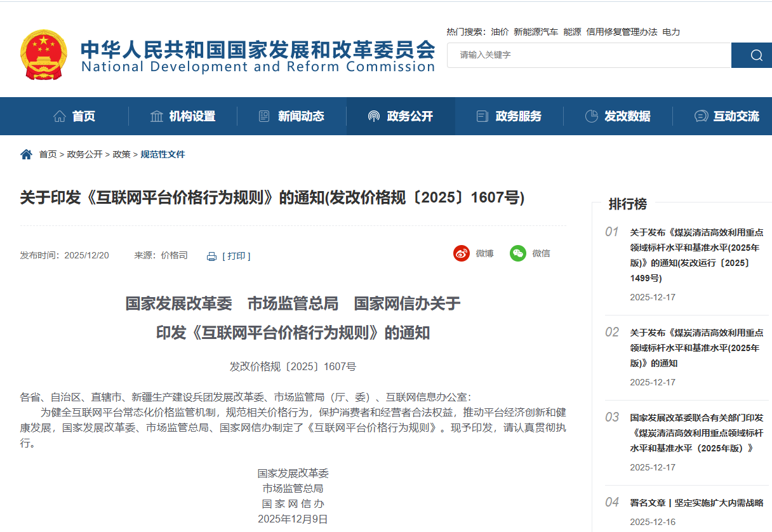This screenshot has height=532, width=772.
Task: Click the home icon in breadcrumb
Action: (x=26, y=154)
